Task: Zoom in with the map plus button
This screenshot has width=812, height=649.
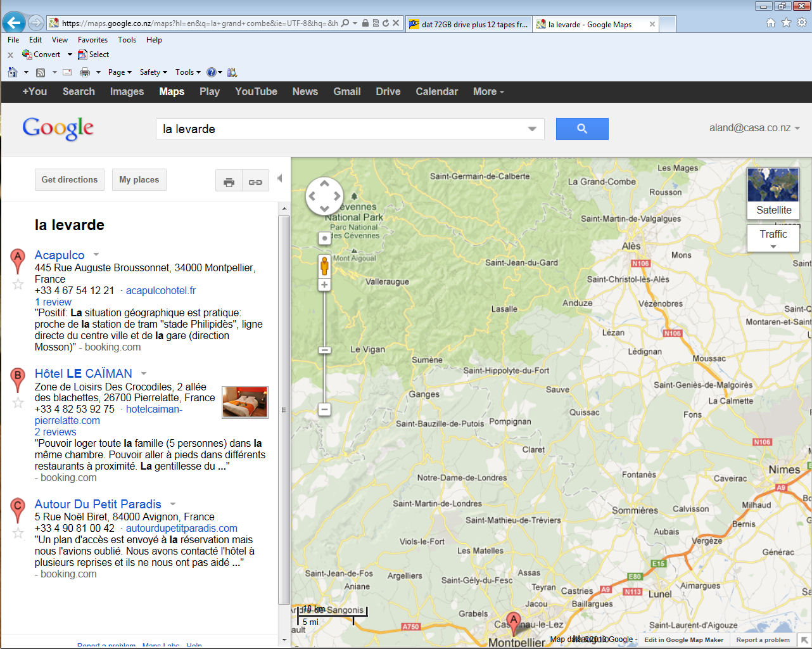Action: point(324,285)
